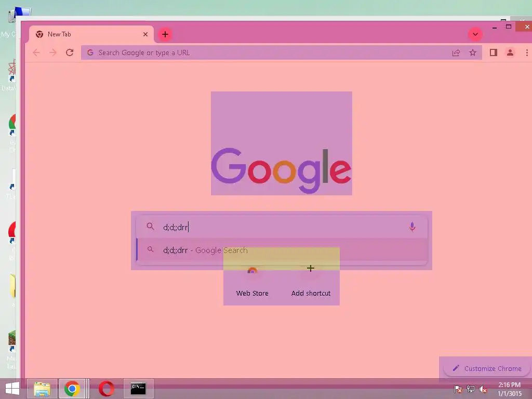Open the clock showing 2:16 PM
This screenshot has height=399, width=532.
[x=509, y=389]
